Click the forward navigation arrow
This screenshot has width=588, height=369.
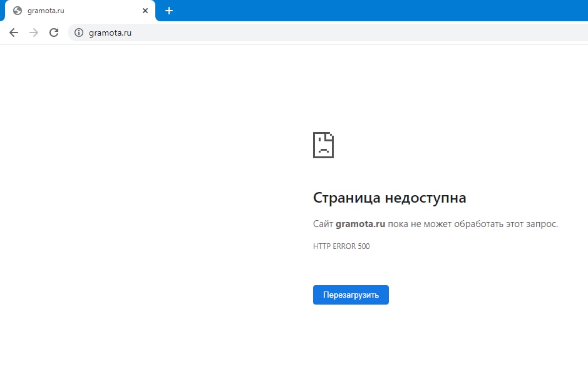tap(34, 33)
